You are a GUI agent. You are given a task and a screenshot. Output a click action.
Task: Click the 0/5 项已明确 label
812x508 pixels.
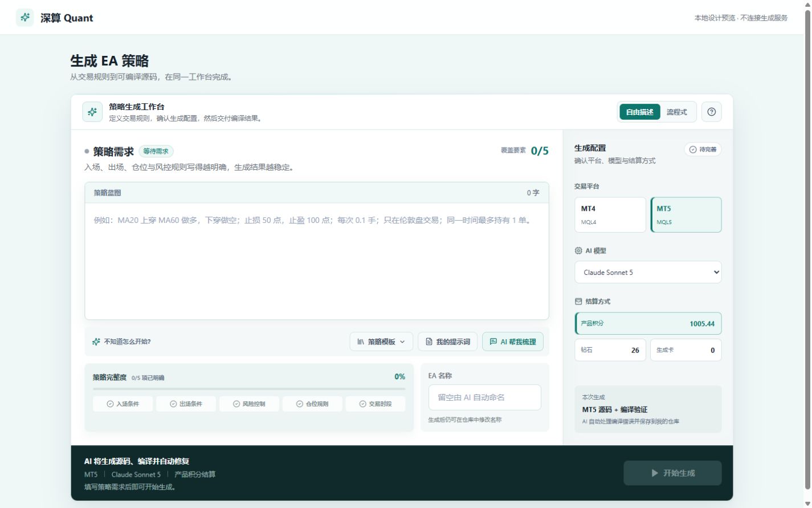tap(148, 378)
